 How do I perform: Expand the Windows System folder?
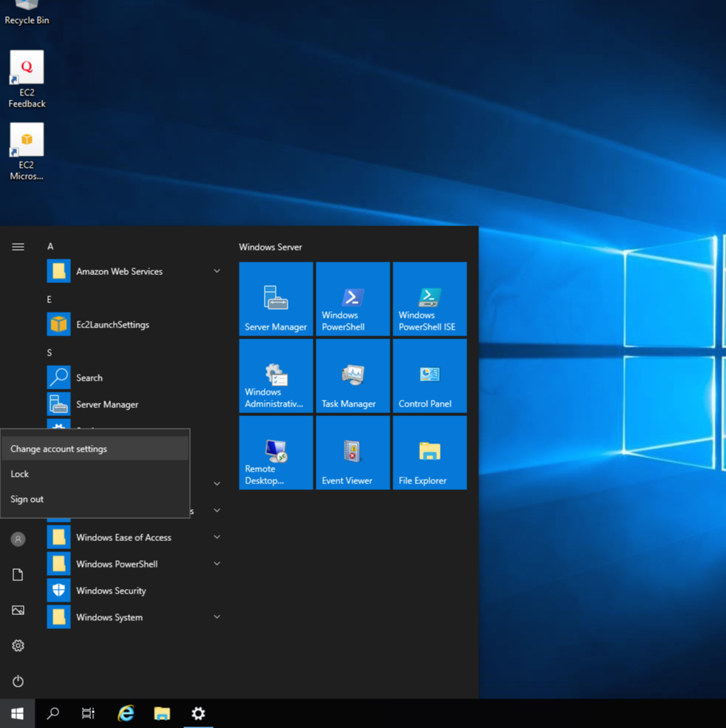217,617
